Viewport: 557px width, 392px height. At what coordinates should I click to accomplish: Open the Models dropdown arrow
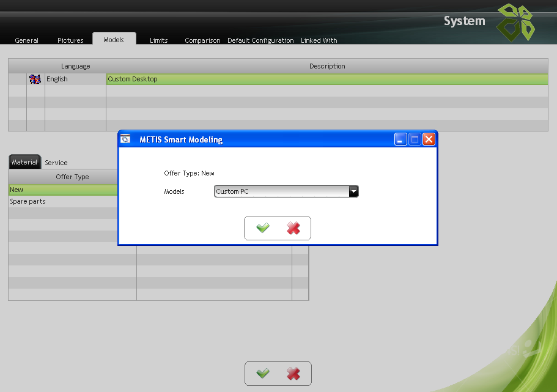coord(353,191)
